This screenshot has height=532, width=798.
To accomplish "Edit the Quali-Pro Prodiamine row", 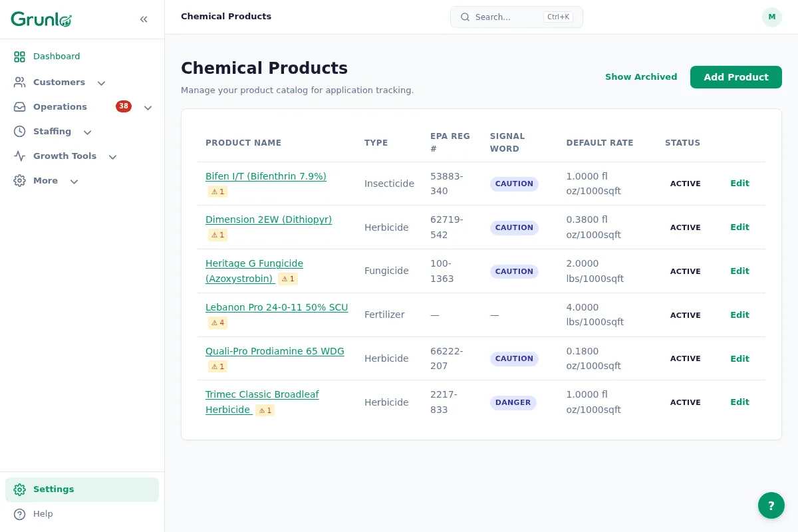I will 739,359.
